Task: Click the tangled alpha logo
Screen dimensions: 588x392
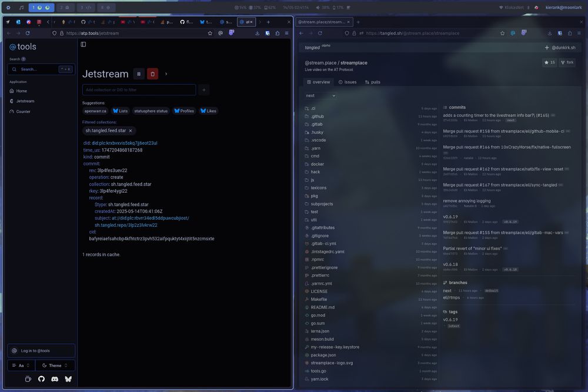Action: (317, 47)
